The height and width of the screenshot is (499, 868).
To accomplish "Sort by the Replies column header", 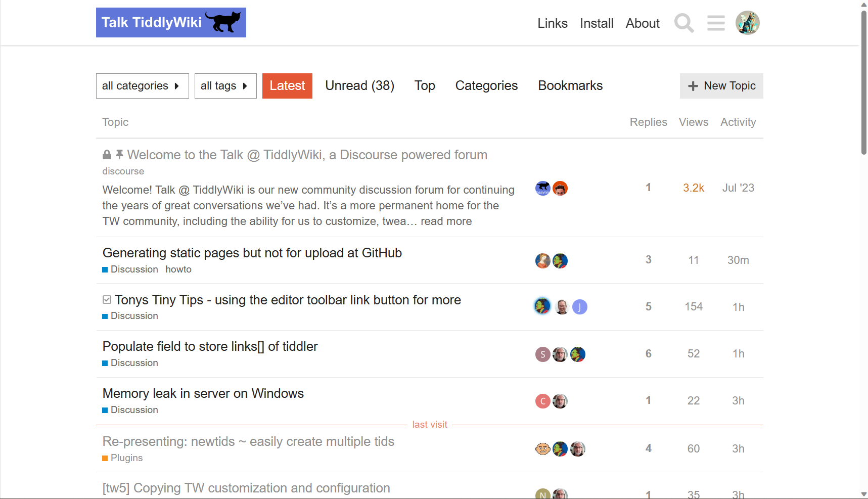I will [648, 122].
